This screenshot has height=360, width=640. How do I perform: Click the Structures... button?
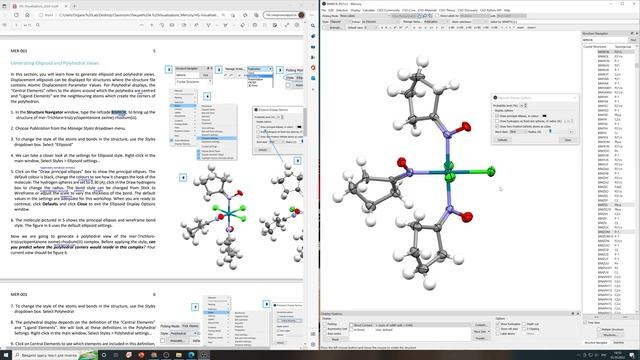pyautogui.click(x=612, y=335)
